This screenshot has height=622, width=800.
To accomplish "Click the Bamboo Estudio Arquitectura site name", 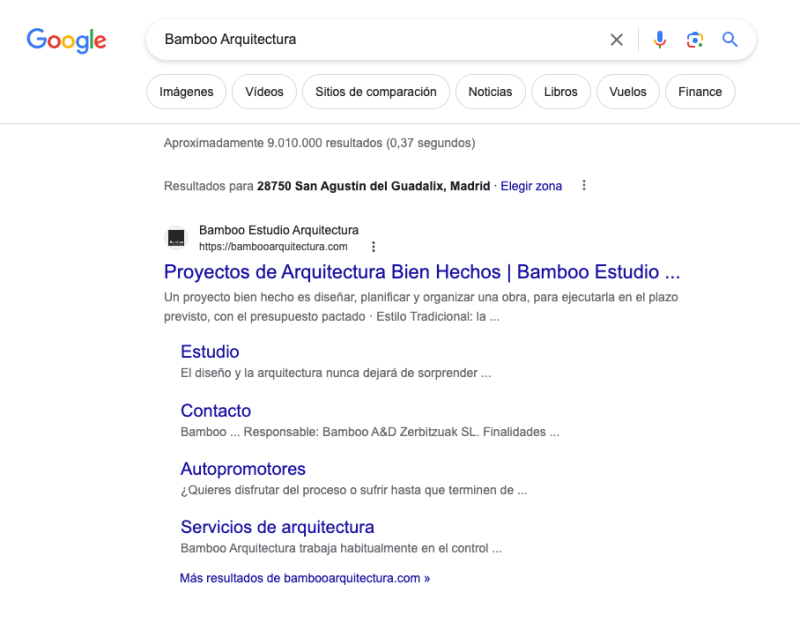I will point(279,230).
